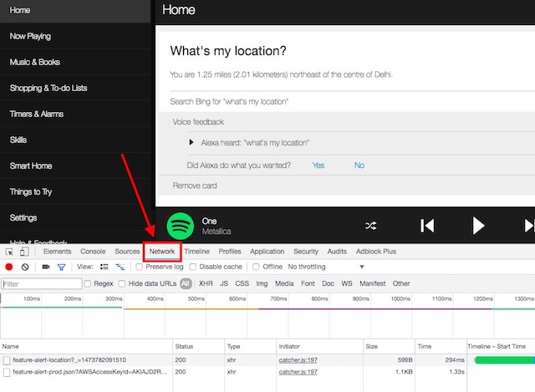Image resolution: width=535 pixels, height=392 pixels.
Task: Select the feature-alert-location request row icon
Action: pos(7,360)
